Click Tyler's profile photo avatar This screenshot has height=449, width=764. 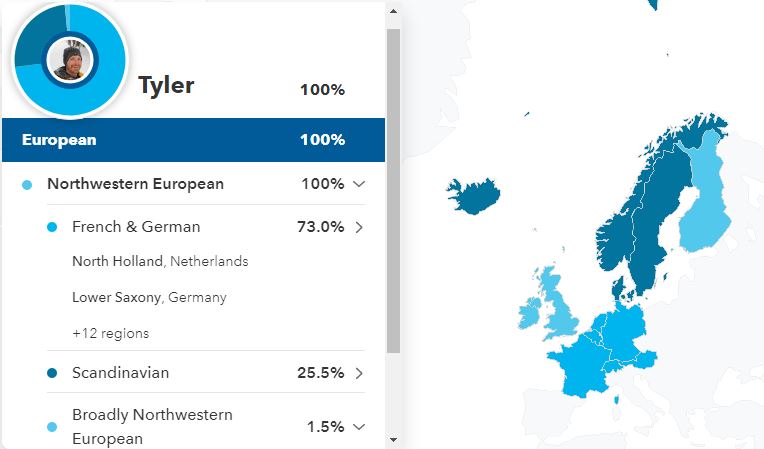70,60
